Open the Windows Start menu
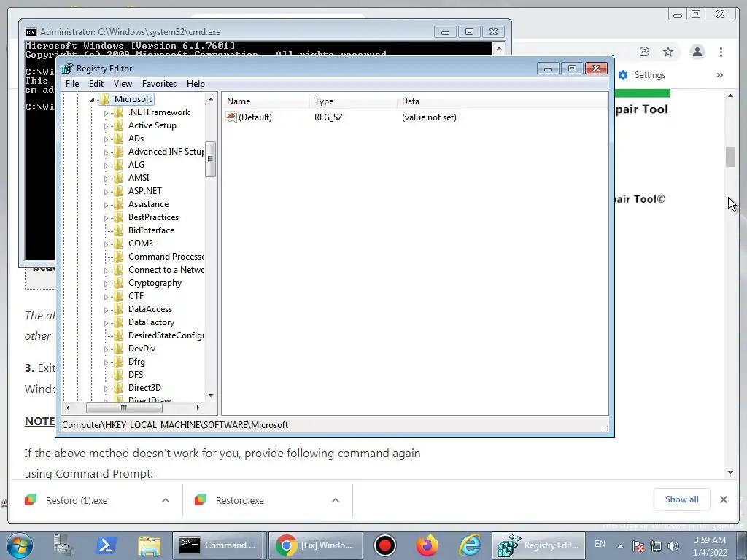 coord(20,545)
